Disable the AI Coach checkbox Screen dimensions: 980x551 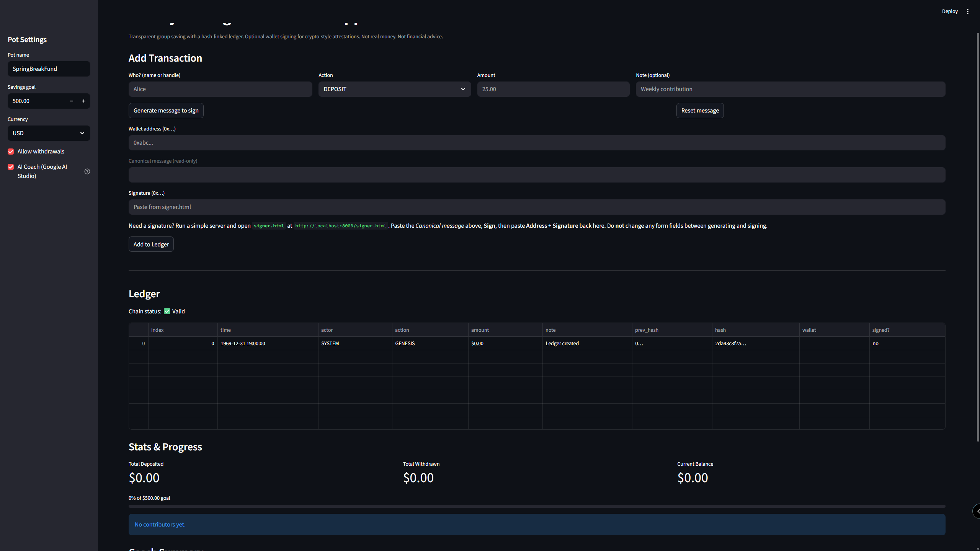[x=11, y=167]
